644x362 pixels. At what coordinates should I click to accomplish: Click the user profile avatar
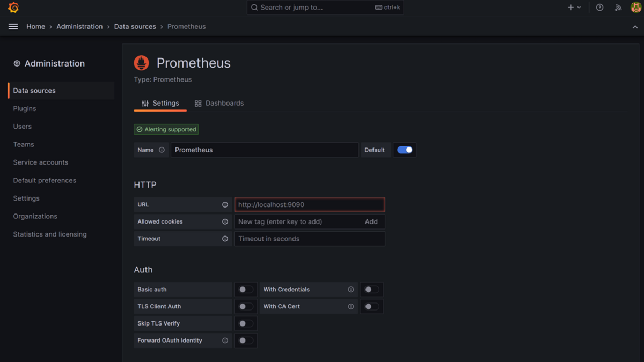click(x=636, y=8)
